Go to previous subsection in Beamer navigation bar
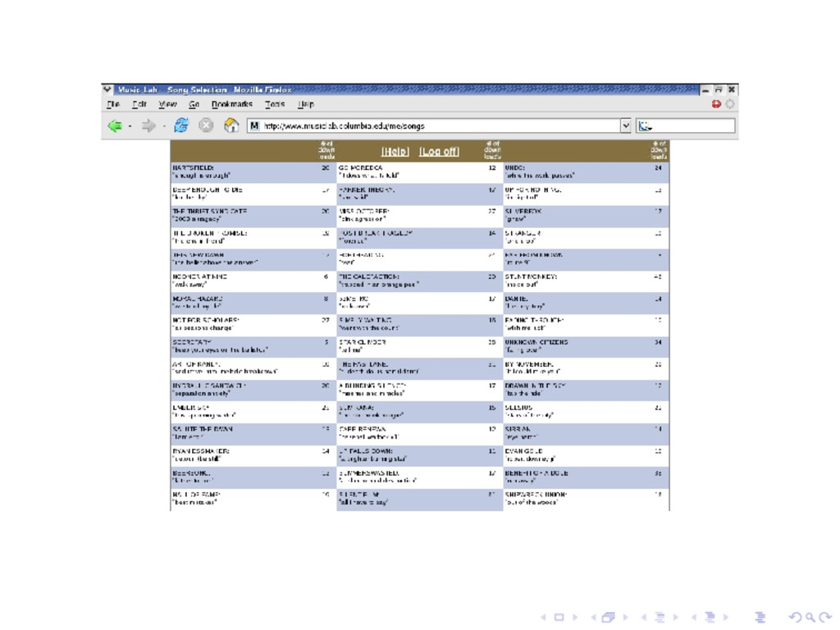Viewport: 840px width, 630px height. 644,617
